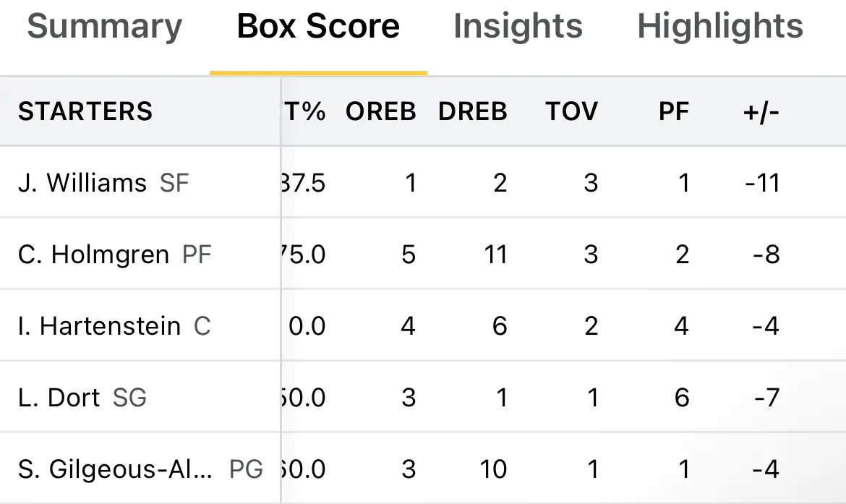Click the STARTERS header label

[85, 111]
